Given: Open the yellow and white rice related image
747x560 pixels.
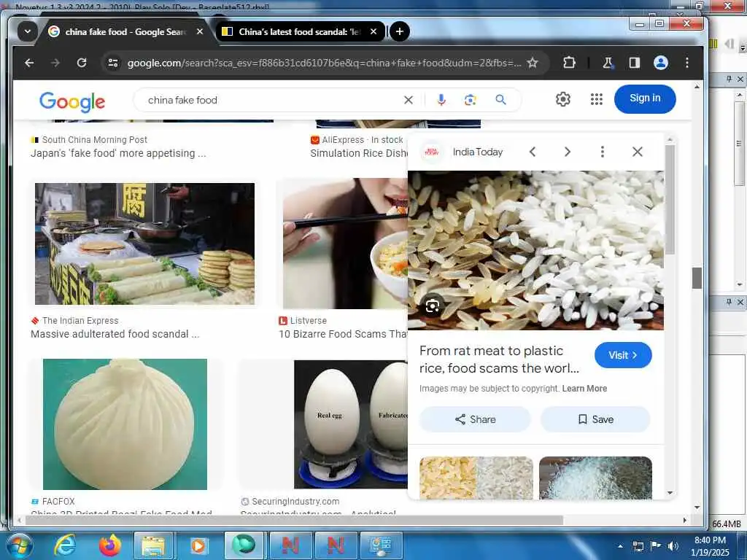Looking at the screenshot, I should tap(476, 478).
